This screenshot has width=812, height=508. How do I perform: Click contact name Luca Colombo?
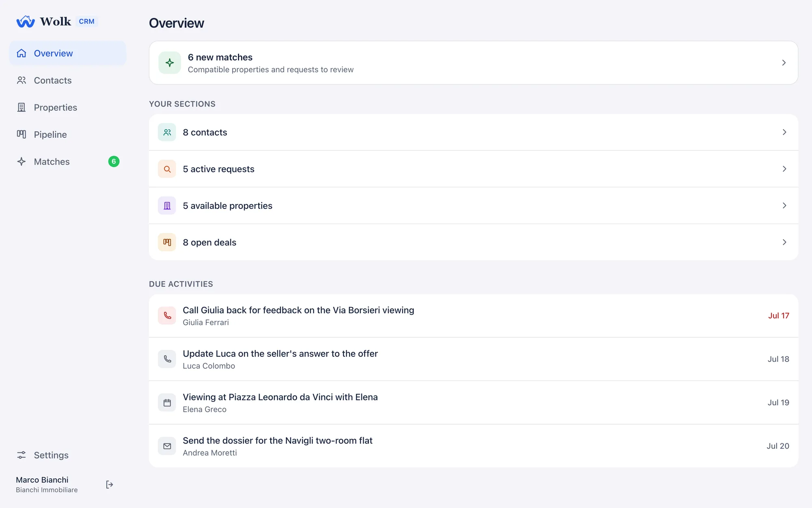click(x=209, y=366)
